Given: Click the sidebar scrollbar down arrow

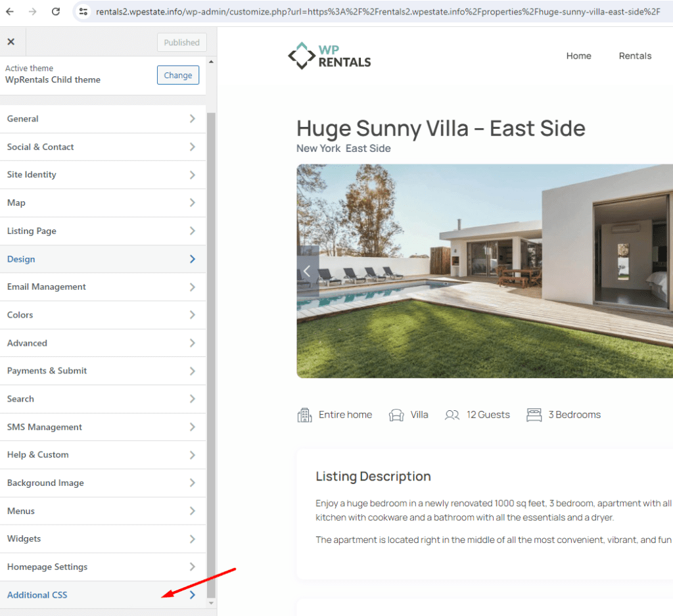Looking at the screenshot, I should [x=211, y=603].
